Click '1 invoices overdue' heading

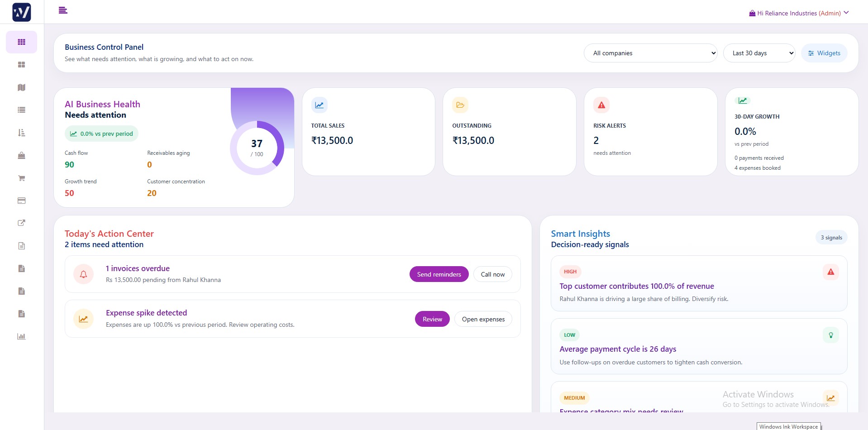[x=138, y=268]
